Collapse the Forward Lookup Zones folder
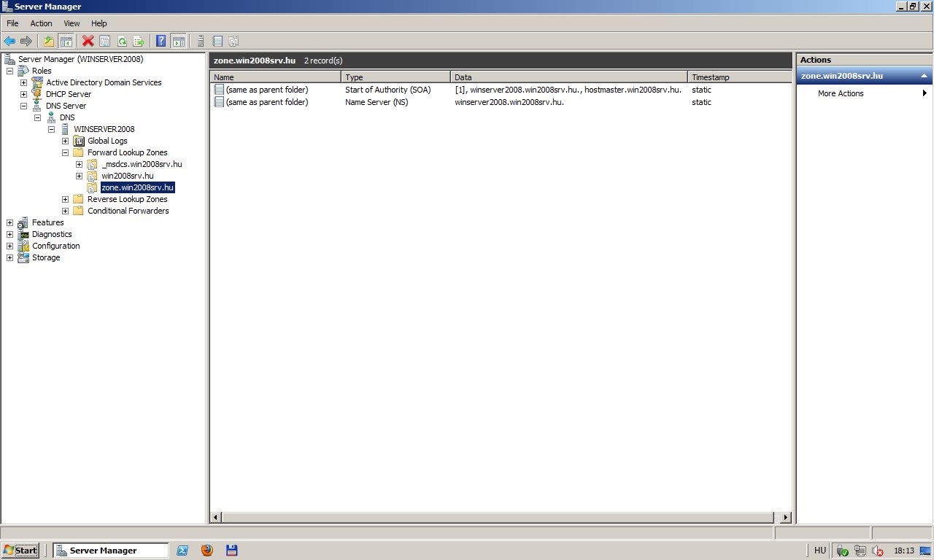The width and height of the screenshot is (934, 560). (65, 152)
